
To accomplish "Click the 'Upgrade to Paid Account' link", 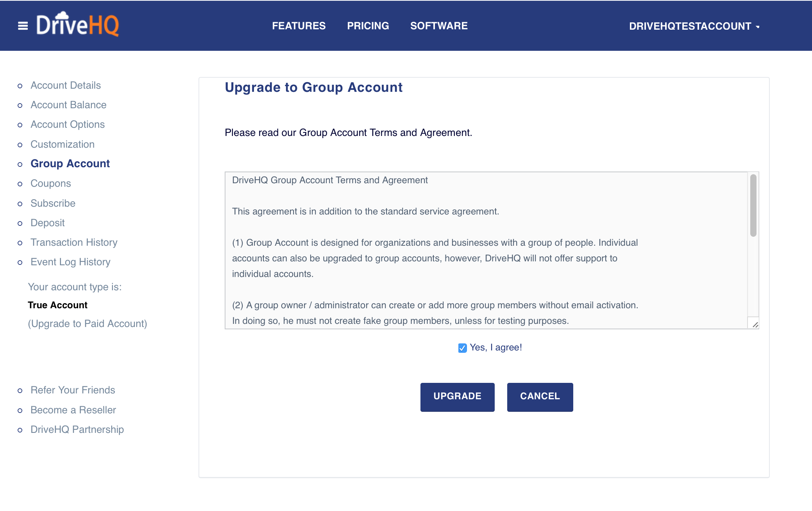I will click(88, 323).
